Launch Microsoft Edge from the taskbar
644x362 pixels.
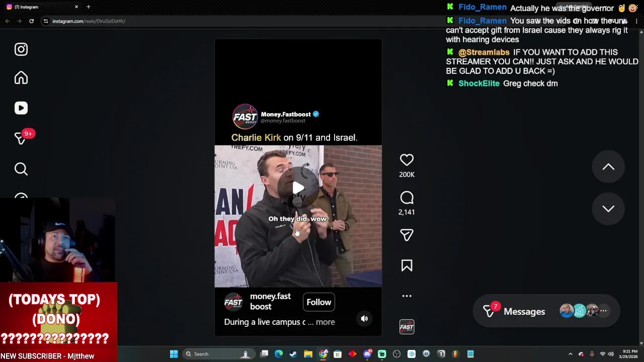(x=279, y=354)
